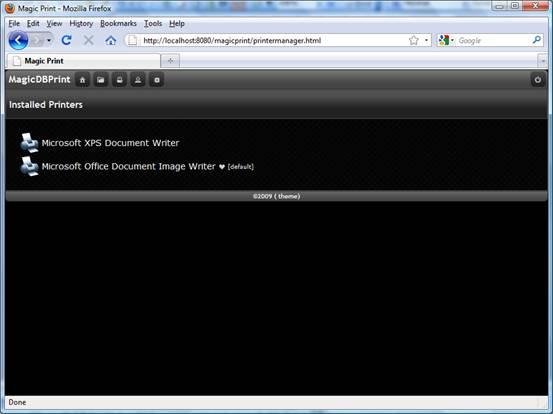The height and width of the screenshot is (414, 553).
Task: Click the power logout icon
Action: [537, 80]
